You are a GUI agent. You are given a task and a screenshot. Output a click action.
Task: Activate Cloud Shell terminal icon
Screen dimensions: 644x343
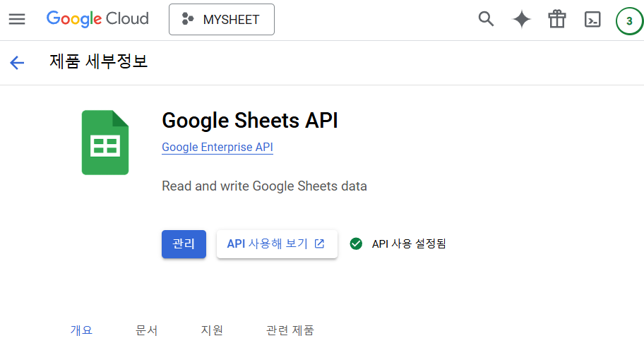[x=592, y=19]
